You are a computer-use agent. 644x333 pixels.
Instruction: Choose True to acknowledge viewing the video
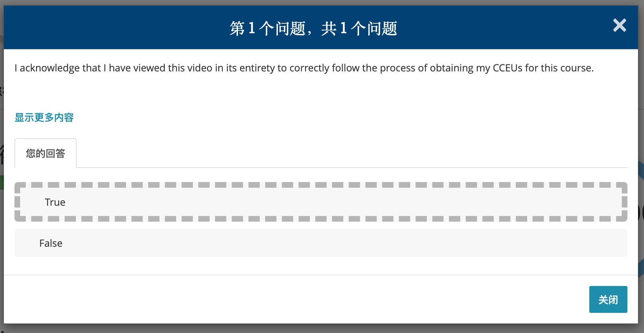(321, 202)
